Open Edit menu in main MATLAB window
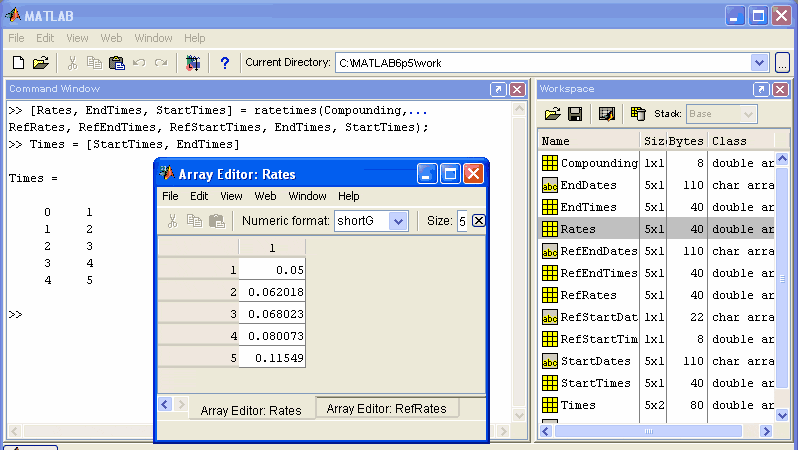Image resolution: width=799 pixels, height=450 pixels. 45,38
